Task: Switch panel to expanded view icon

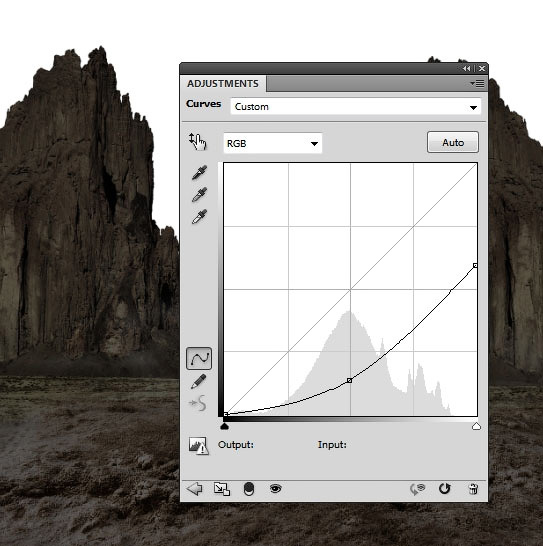Action: pos(222,489)
